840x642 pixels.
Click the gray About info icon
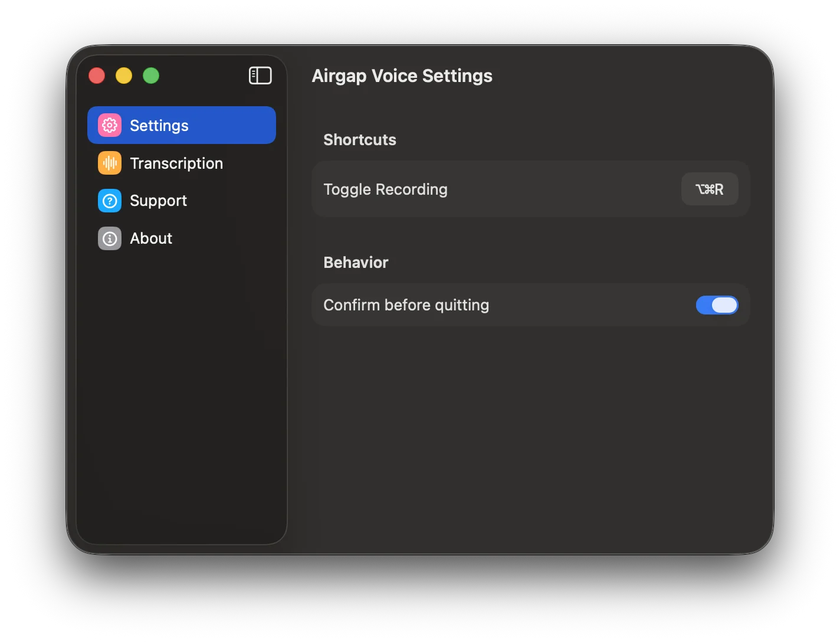pos(109,238)
